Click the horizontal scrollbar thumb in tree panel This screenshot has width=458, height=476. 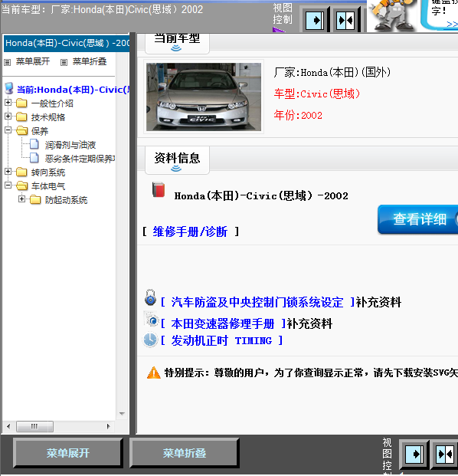pos(34,426)
